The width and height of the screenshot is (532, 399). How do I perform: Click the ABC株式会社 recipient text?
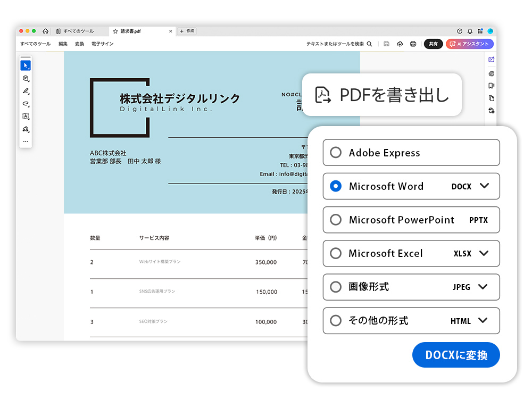[x=108, y=153]
